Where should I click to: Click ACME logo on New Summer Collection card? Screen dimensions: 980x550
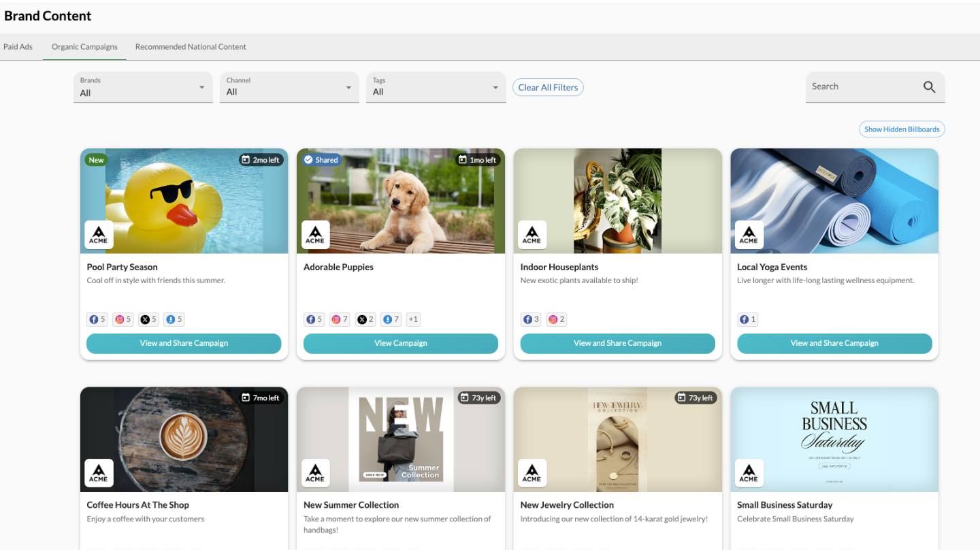click(x=315, y=473)
